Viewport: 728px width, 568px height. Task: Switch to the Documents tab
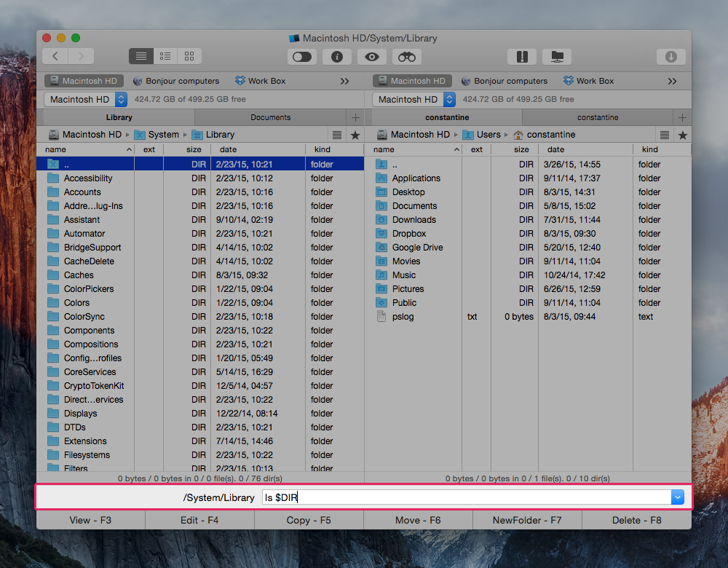click(x=270, y=117)
